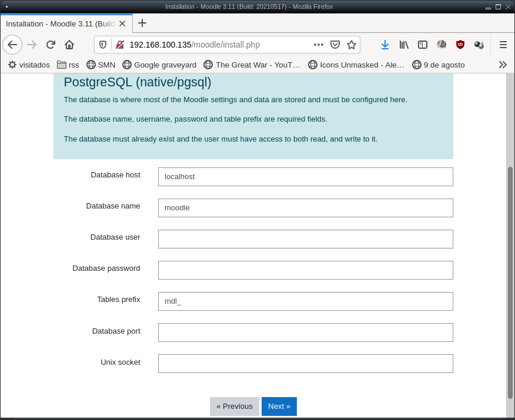Click the 'PostgreSQL (native/pgsql)' heading
The width and height of the screenshot is (515, 420).
(x=138, y=82)
